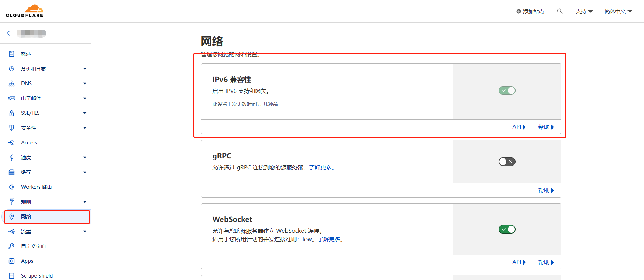The height and width of the screenshot is (280, 644).
Task: Click 添加站点 button
Action: pyautogui.click(x=530, y=12)
